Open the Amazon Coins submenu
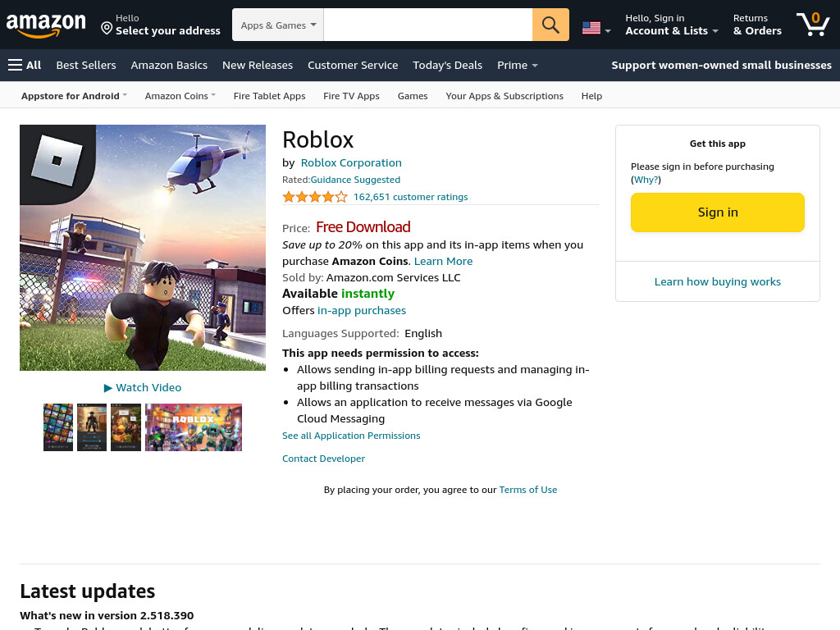 click(180, 96)
